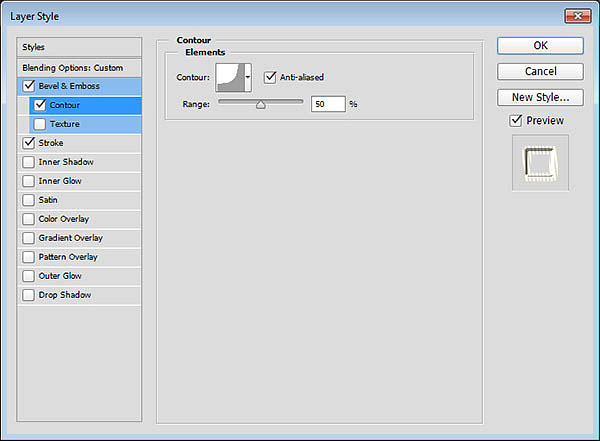Open the Texture settings row
600x441 pixels.
coord(85,124)
